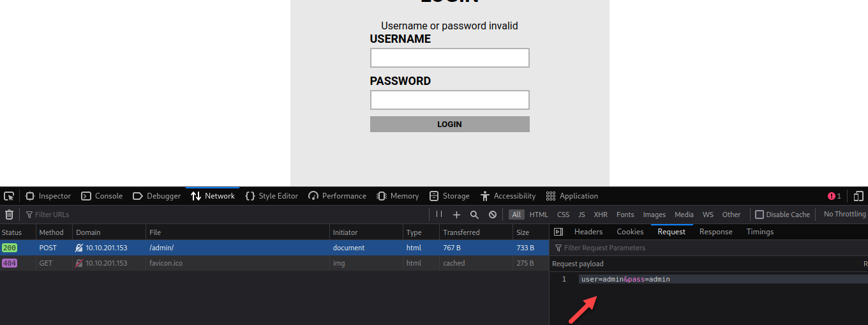Image resolution: width=868 pixels, height=325 pixels.
Task: Toggle the XHR request filter
Action: click(600, 215)
